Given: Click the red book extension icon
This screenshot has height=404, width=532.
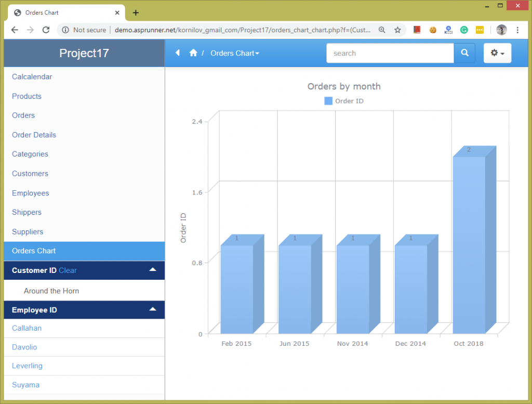Looking at the screenshot, I should 417,30.
